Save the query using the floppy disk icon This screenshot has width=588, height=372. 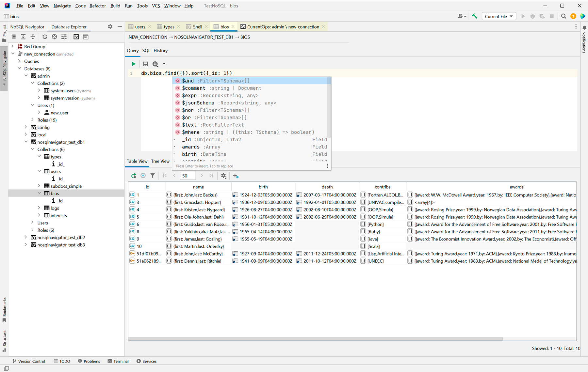(x=145, y=64)
